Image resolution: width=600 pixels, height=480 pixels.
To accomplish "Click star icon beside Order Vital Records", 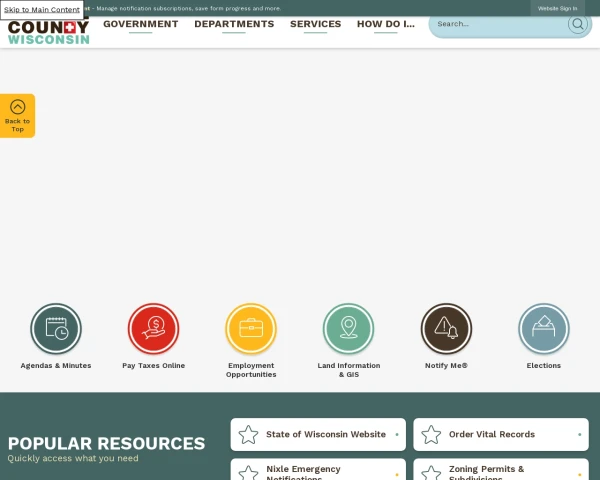I will click(x=431, y=434).
